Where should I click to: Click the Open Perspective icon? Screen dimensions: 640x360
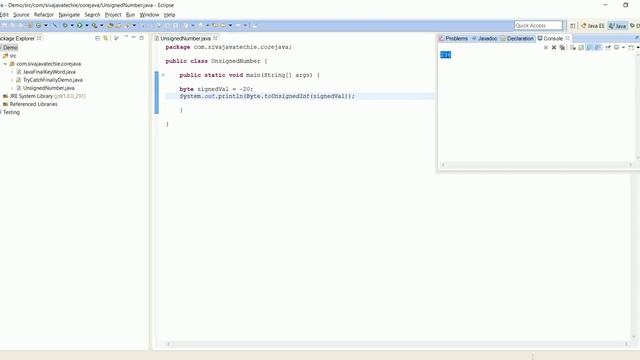(x=573, y=26)
